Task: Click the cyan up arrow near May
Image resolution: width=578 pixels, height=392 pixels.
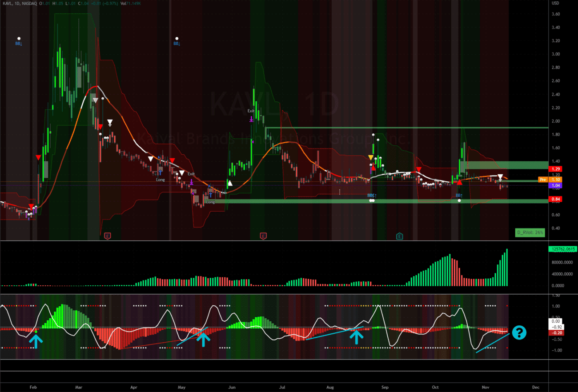Action: [x=203, y=340]
